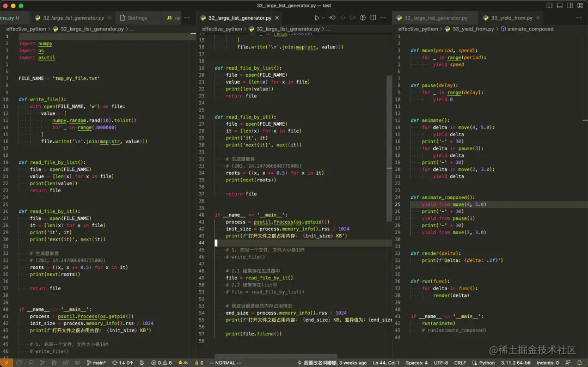Click the panel icon before the main branch
The image size is (588, 367).
pos(77,363)
